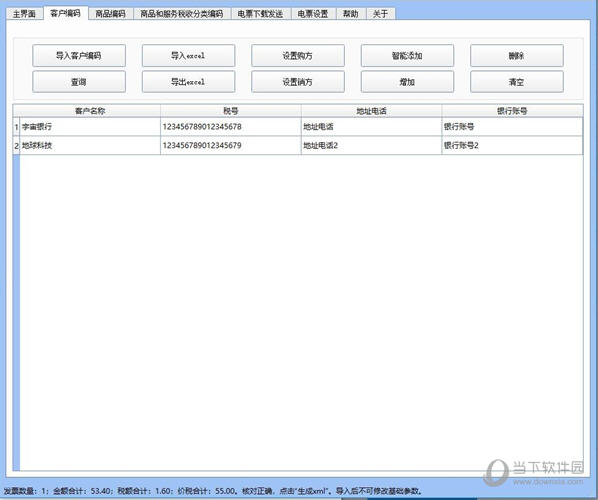Click the 增加 button
The image size is (598, 500).
tap(407, 82)
